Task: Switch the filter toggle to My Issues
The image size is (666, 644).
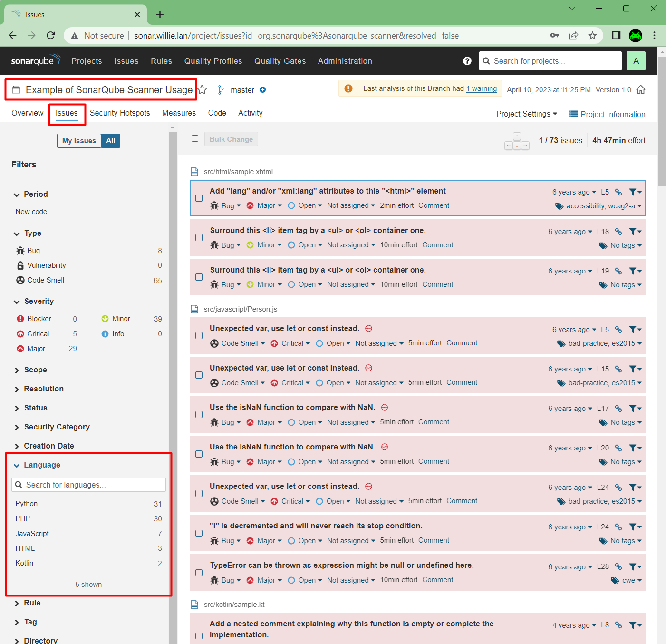Action: (x=79, y=141)
